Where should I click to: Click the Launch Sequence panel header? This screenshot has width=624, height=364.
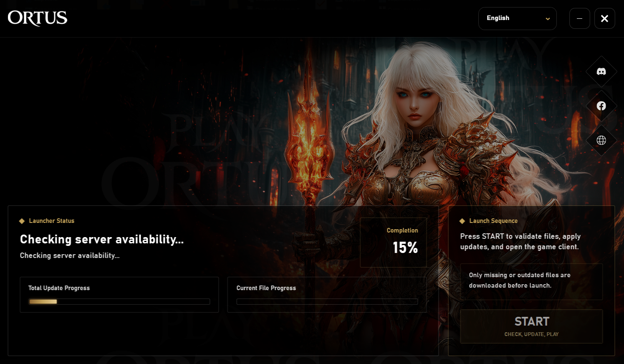point(494,220)
